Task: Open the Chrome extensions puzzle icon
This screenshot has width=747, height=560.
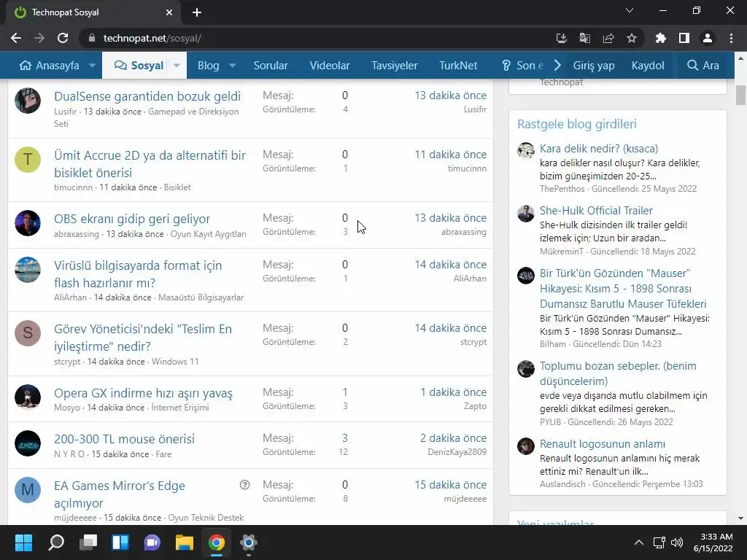Action: [x=660, y=38]
